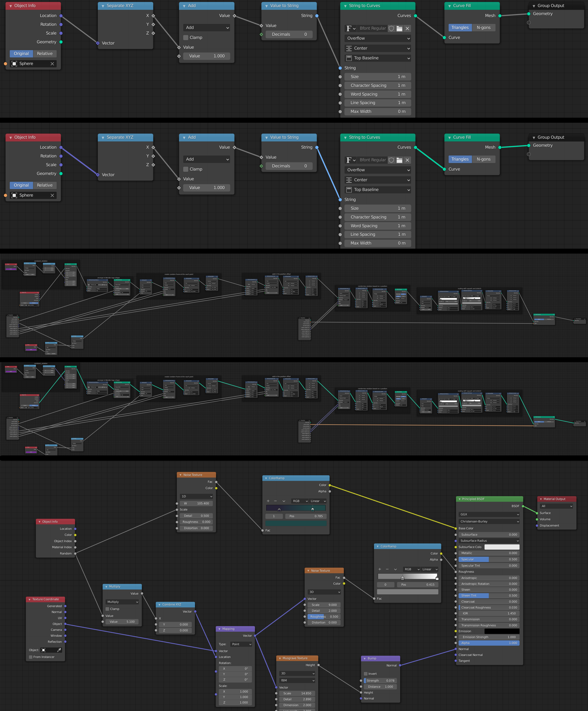Enable Clamp checkbox in gray-wired Add node
The image size is (588, 711).
pyautogui.click(x=186, y=37)
